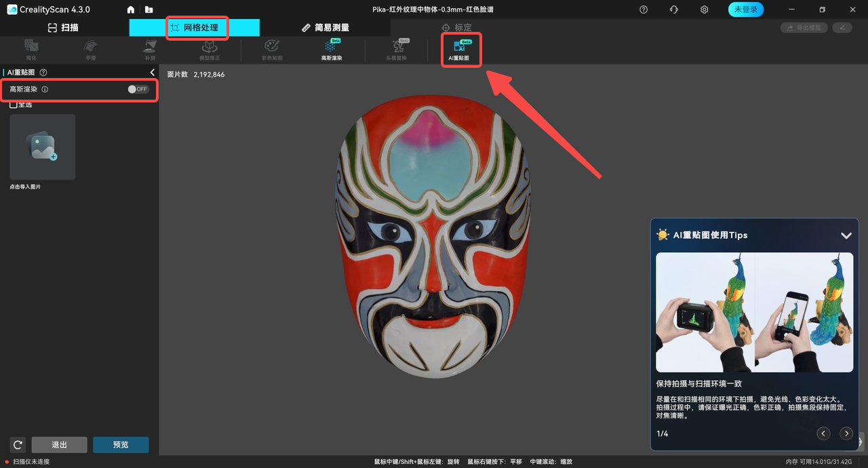Image resolution: width=868 pixels, height=468 pixels.
Task: Open the project folder icon
Action: tap(149, 9)
